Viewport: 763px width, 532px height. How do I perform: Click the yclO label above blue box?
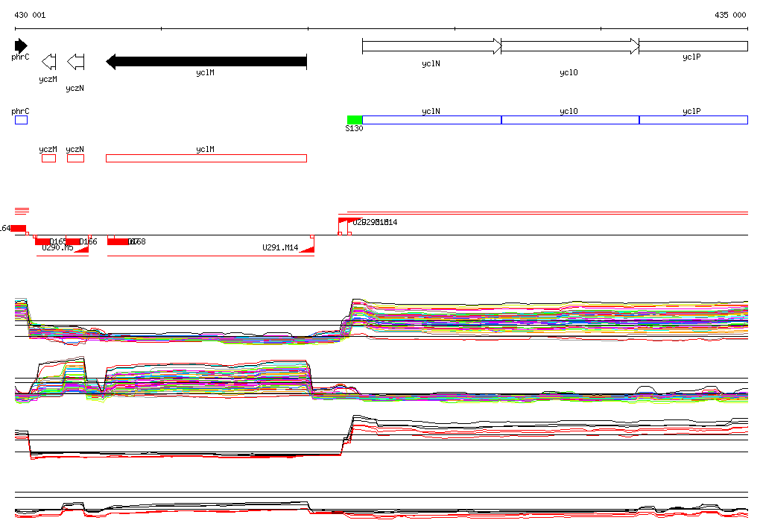point(569,112)
